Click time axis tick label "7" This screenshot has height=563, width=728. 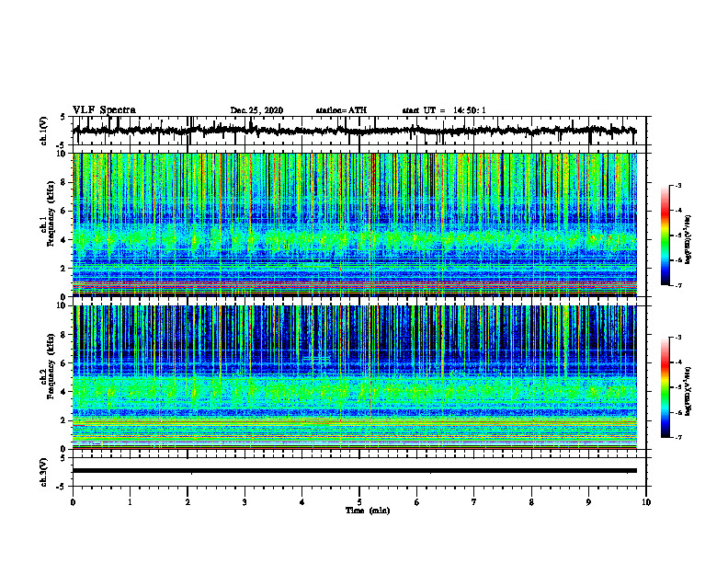pos(474,502)
